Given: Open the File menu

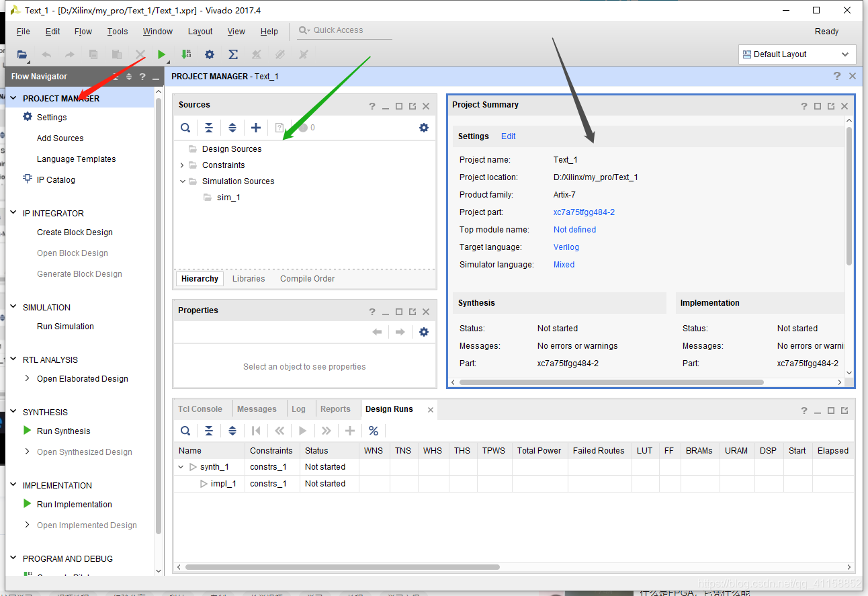Looking at the screenshot, I should point(24,32).
